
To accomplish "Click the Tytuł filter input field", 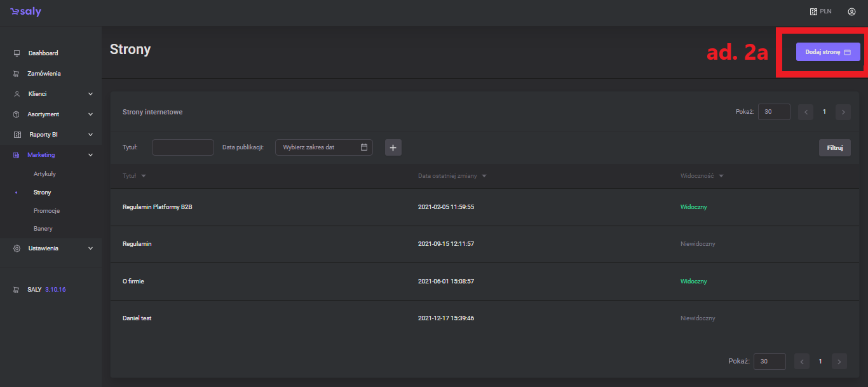I will (182, 147).
